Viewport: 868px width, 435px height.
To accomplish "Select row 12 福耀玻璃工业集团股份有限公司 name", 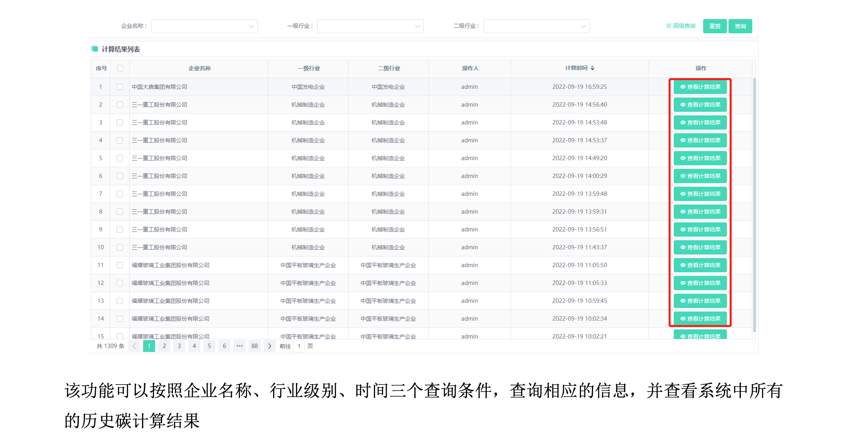I will click(171, 283).
